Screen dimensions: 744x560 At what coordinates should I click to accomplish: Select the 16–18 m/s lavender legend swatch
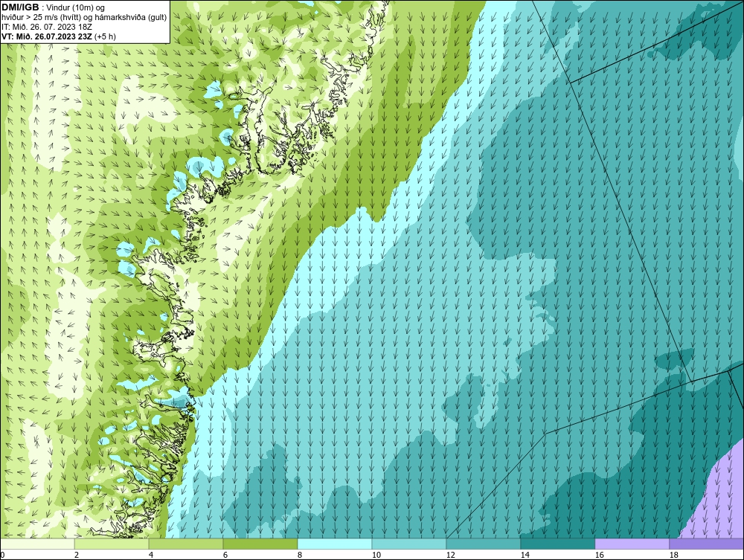pyautogui.click(x=632, y=544)
